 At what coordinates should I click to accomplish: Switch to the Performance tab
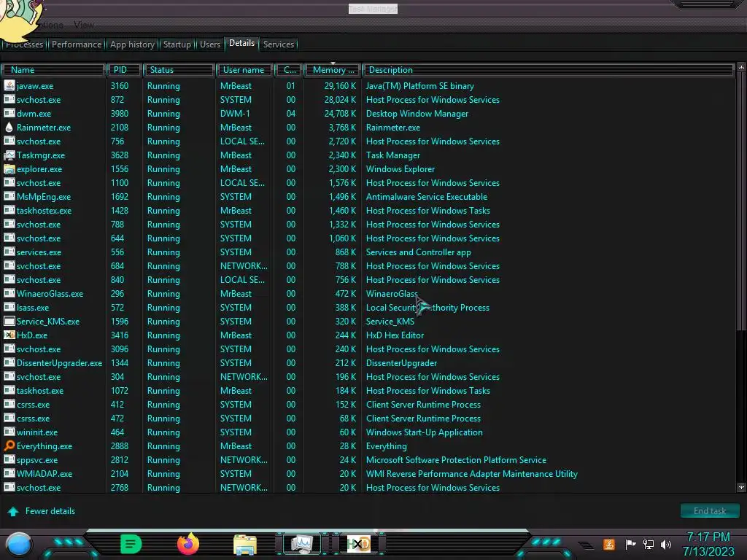76,44
